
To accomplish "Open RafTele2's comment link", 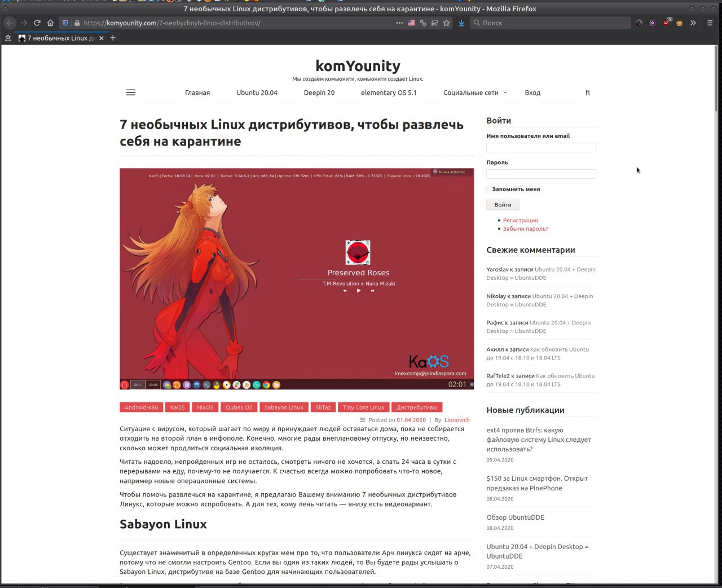I will pos(540,380).
